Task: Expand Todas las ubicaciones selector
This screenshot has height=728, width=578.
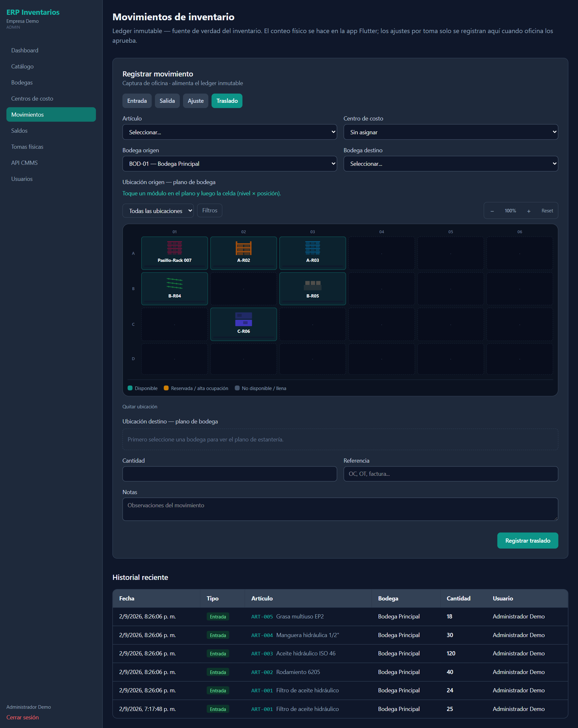Action: click(x=158, y=211)
